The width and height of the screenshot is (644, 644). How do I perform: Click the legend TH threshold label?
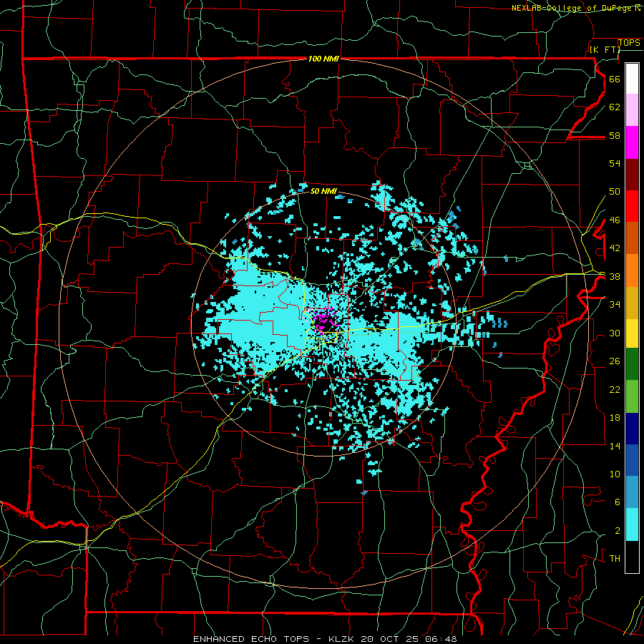pos(615,558)
